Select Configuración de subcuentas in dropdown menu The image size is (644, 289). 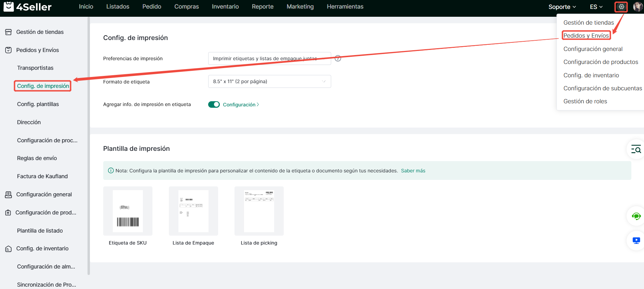tap(603, 88)
